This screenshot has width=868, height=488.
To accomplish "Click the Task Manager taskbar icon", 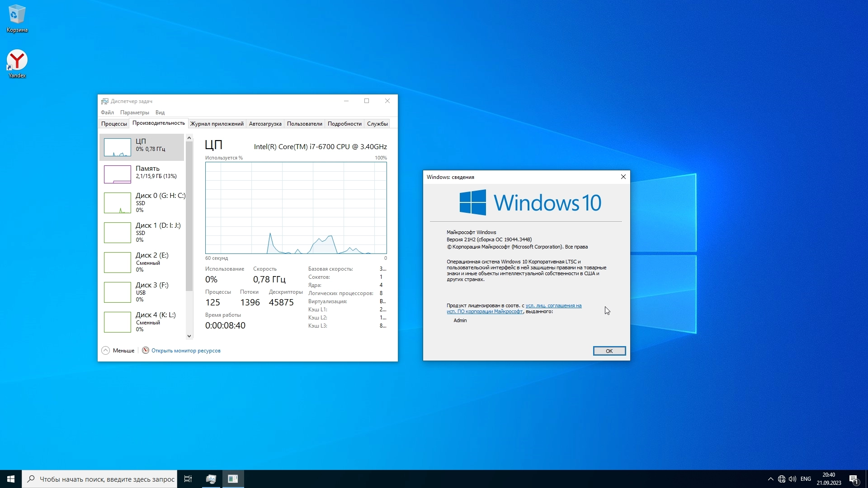I will click(211, 479).
